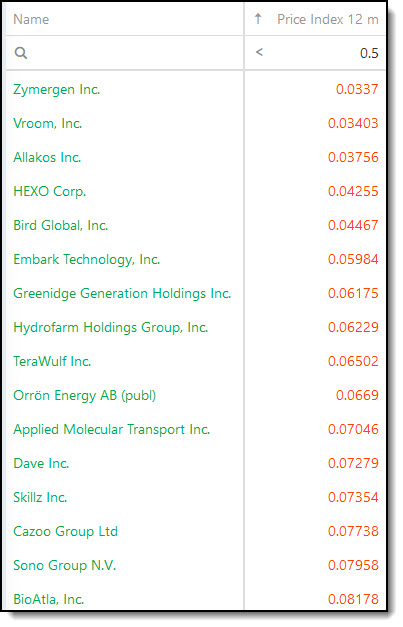Open the less-than filter operator selector
403x627 pixels.
259,52
